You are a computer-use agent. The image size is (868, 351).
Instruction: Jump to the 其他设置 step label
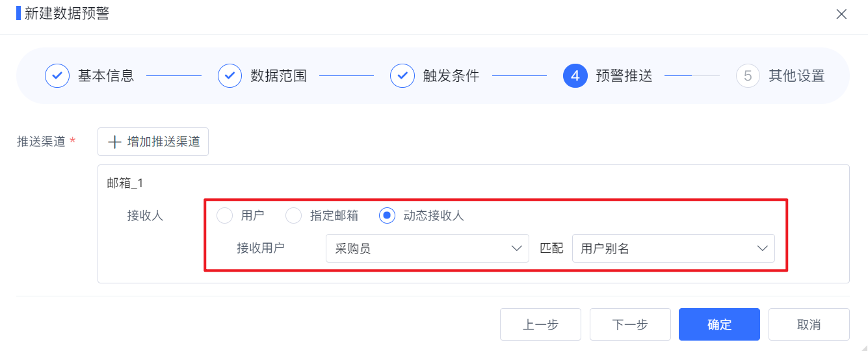tap(796, 75)
